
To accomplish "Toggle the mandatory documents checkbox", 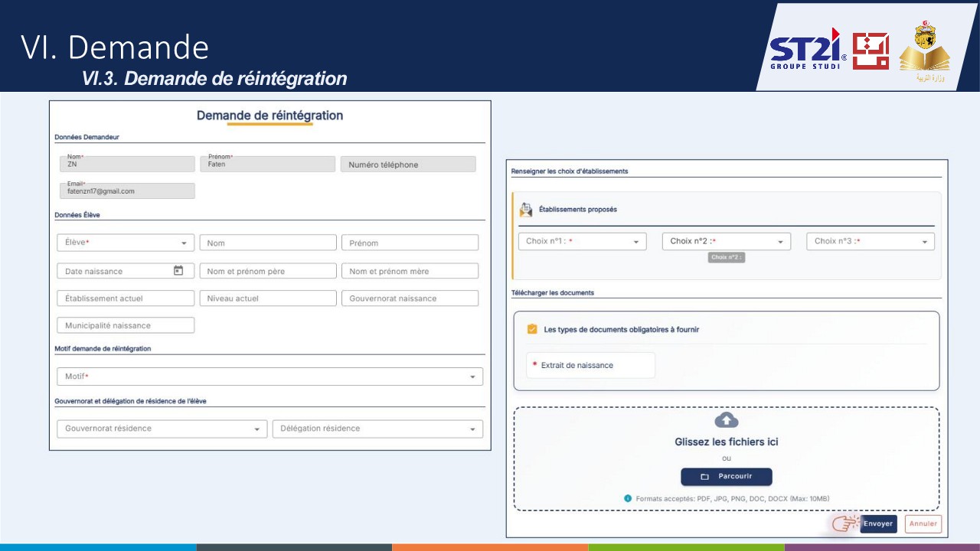I will (x=532, y=329).
